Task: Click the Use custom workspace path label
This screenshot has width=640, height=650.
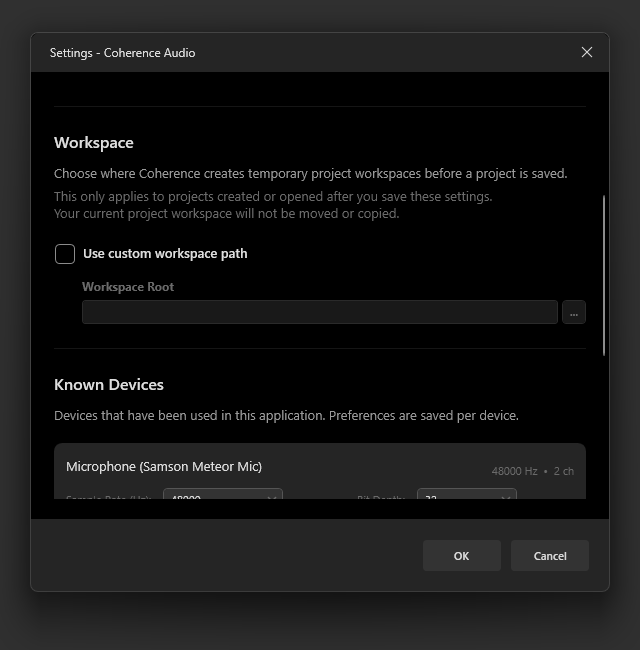Action: [165, 254]
